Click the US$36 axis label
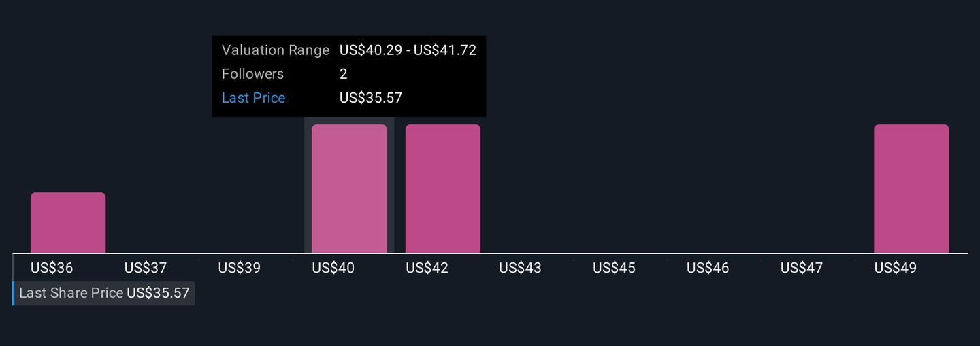 (52, 268)
